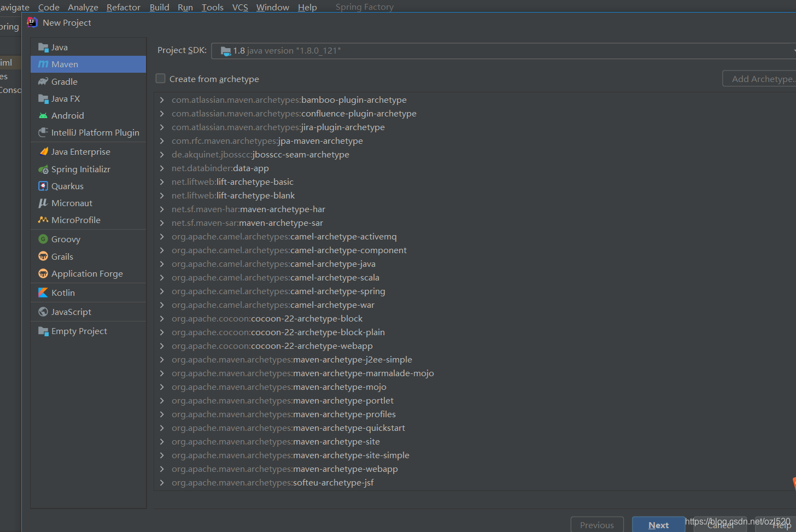Select softeu-archetype-jsf row
796x532 pixels.
(475, 483)
